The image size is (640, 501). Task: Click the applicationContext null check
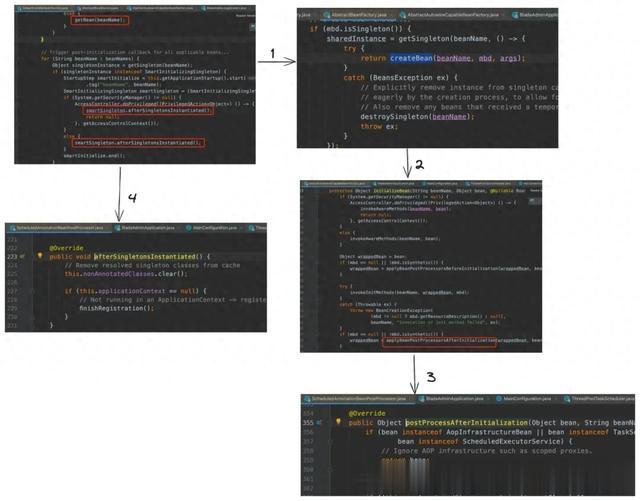coord(138,291)
